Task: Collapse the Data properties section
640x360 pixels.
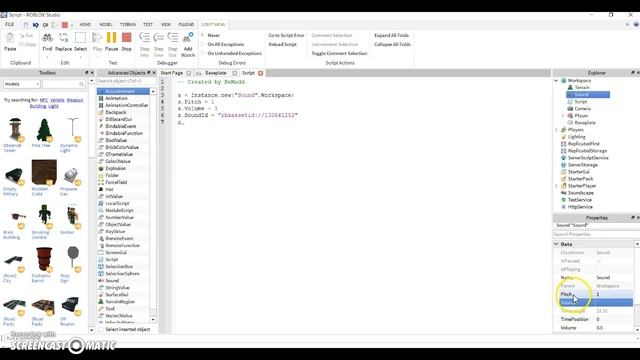Action: [556, 244]
